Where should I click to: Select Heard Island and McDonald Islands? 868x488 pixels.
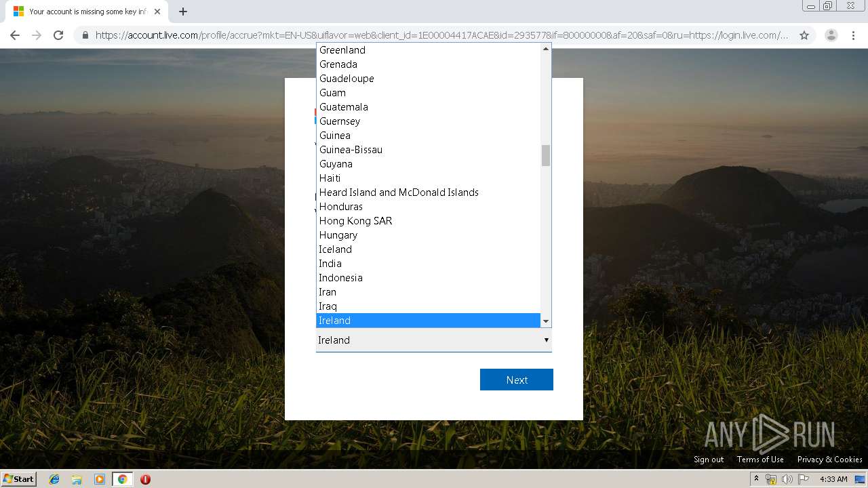coord(429,192)
